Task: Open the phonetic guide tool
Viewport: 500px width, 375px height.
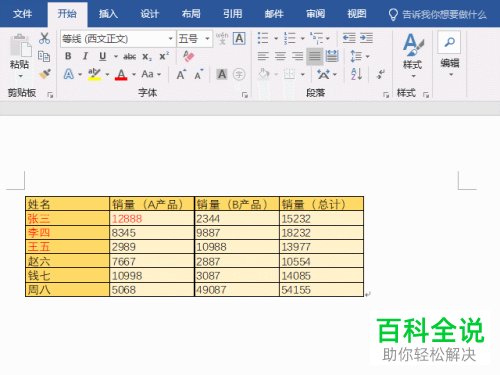Action: pos(222,39)
